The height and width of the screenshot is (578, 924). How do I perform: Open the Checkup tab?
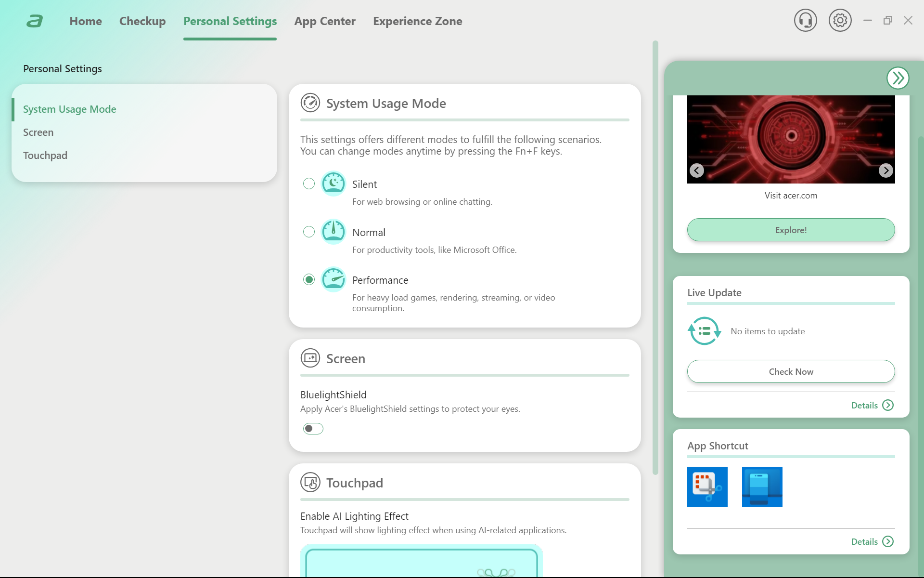(x=142, y=21)
